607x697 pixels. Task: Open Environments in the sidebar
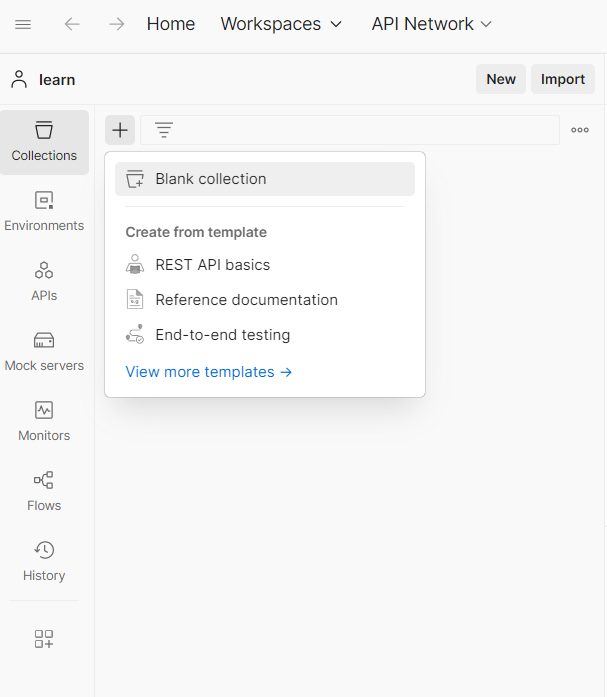(x=44, y=211)
